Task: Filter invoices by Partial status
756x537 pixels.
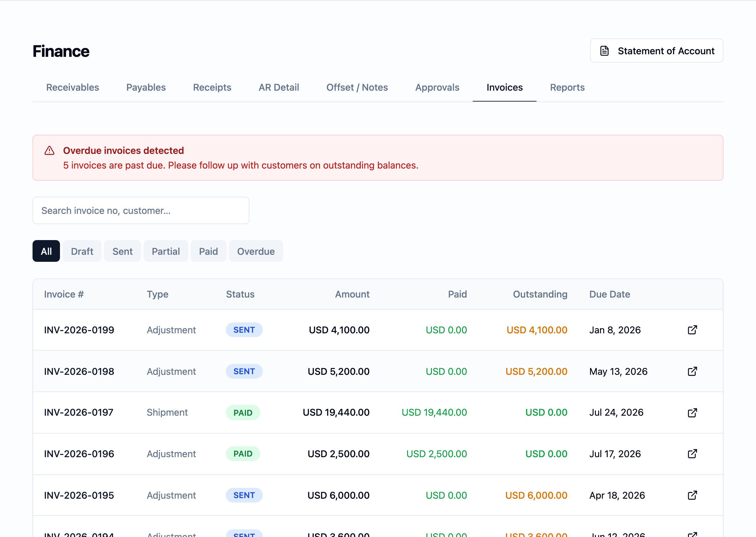Action: coord(166,251)
